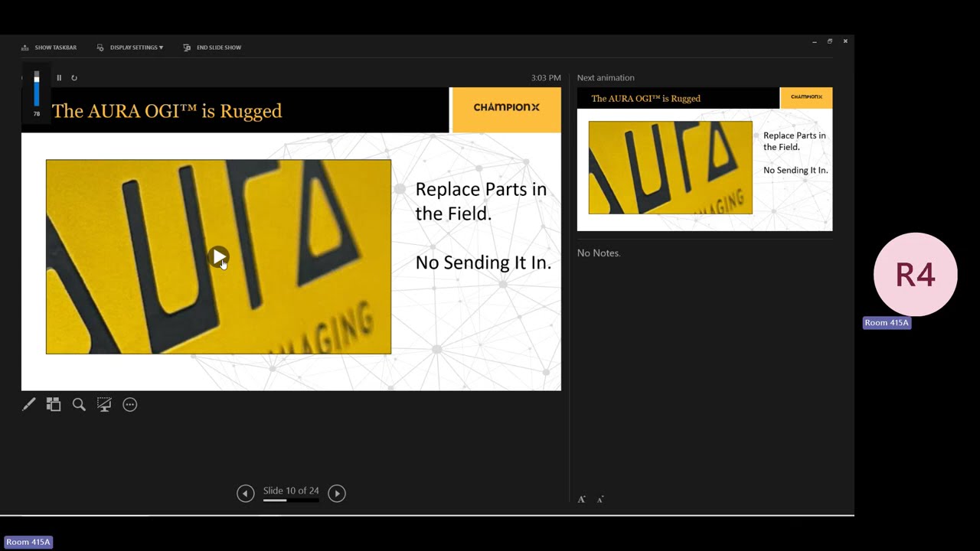Toggle black or unblack slide show
This screenshot has width=980, height=551.
click(104, 404)
